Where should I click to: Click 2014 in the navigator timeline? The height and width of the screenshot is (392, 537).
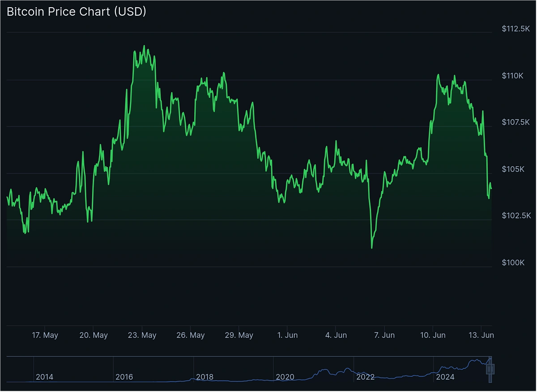[44, 377]
